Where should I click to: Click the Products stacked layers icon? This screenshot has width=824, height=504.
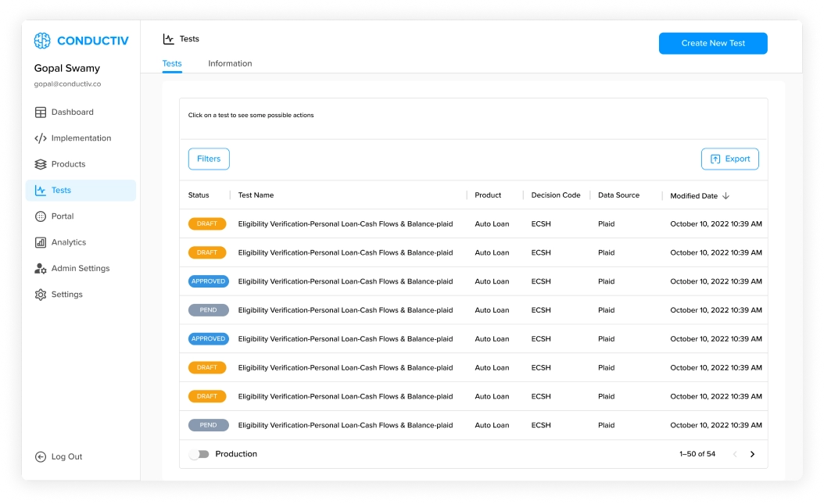coord(41,164)
